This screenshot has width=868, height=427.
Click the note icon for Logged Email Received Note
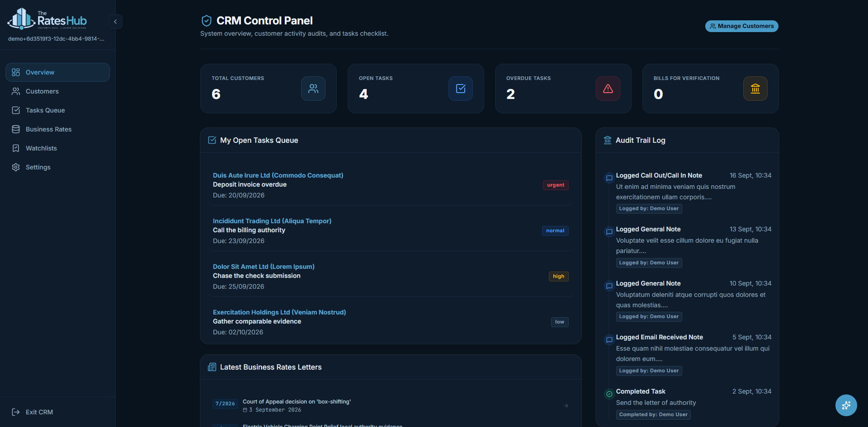609,340
